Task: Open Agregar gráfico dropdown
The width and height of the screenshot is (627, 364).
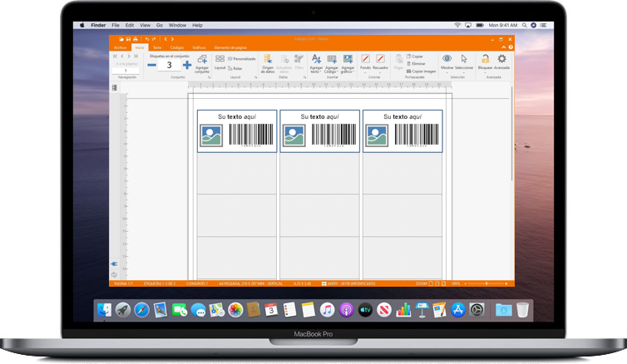Action: (x=348, y=64)
